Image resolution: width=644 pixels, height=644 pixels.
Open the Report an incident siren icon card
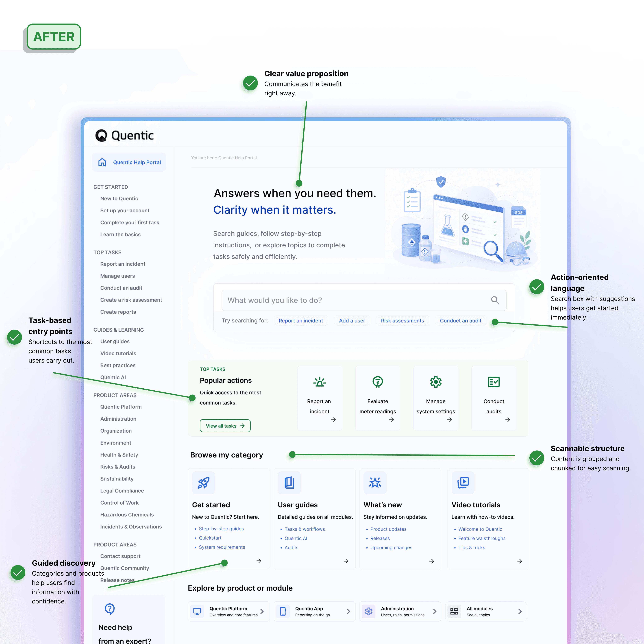click(320, 398)
